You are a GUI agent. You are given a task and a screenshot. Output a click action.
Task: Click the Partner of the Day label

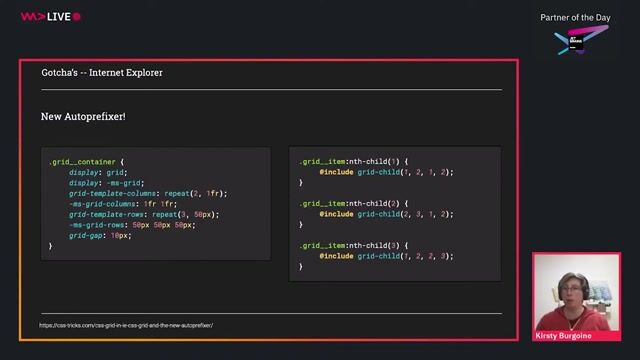tap(575, 18)
